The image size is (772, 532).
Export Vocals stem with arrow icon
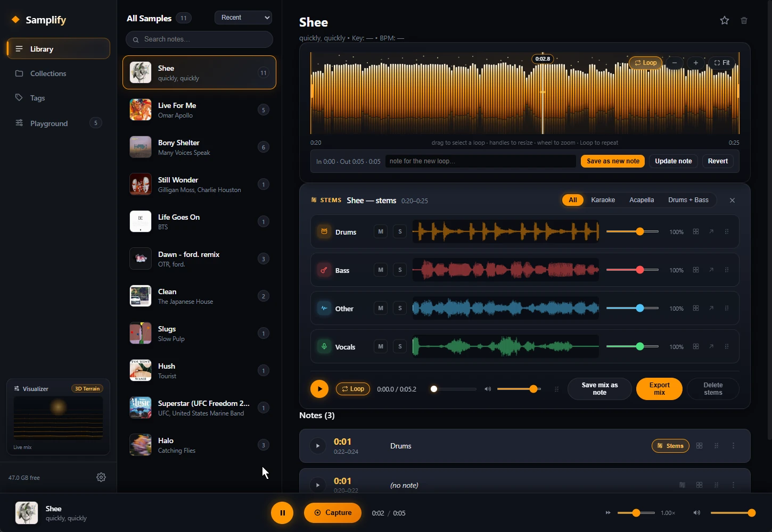pyautogui.click(x=711, y=346)
